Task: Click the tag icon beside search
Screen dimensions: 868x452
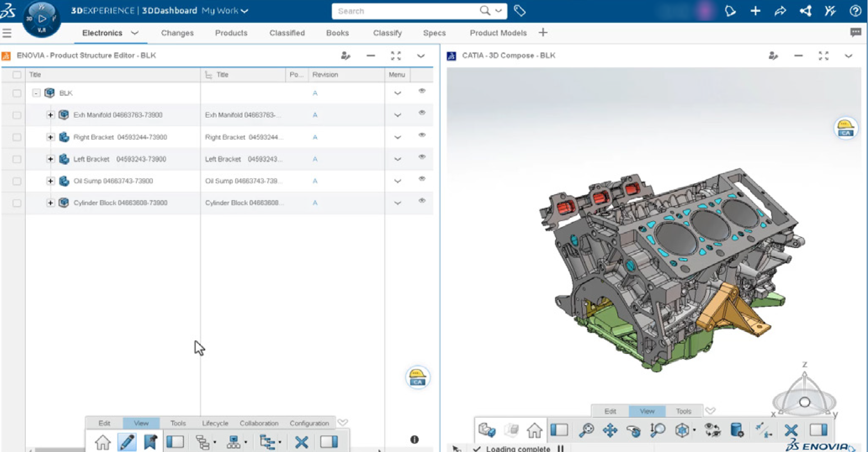Action: click(520, 11)
